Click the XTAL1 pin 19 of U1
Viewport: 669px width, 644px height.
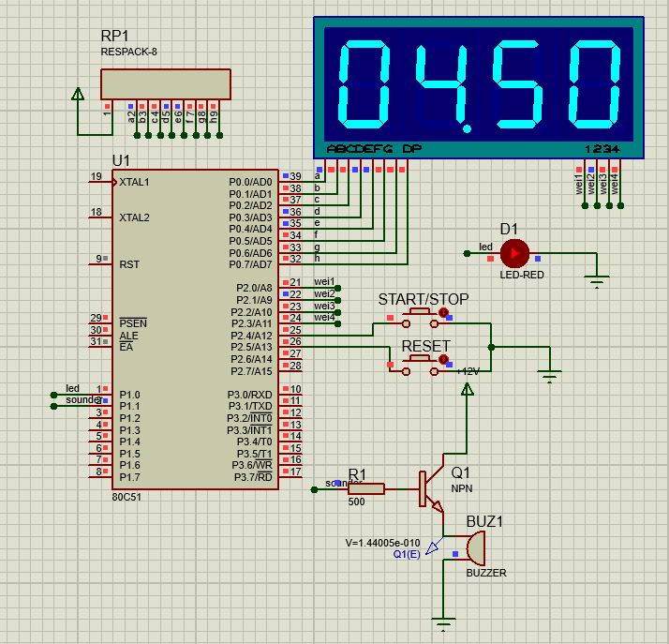(x=101, y=182)
